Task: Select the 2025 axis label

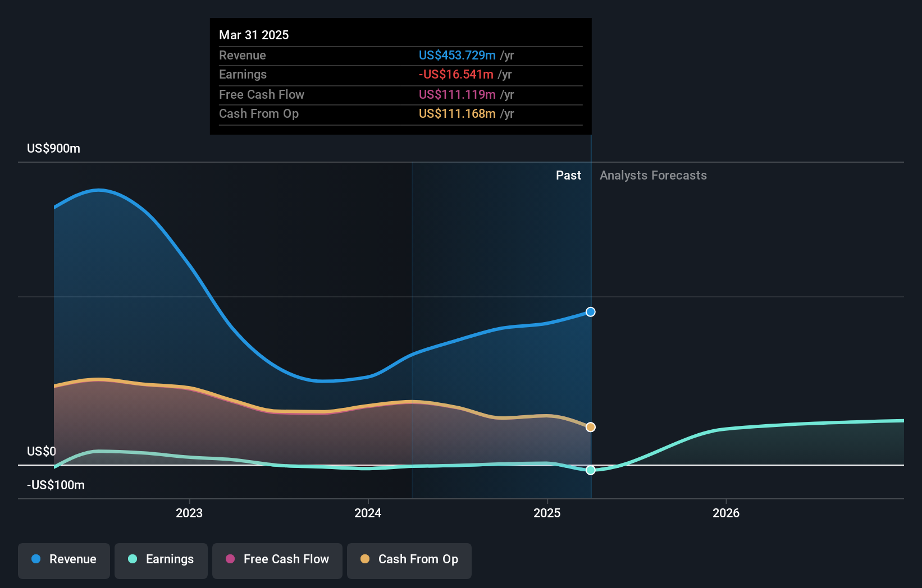Action: [x=547, y=513]
